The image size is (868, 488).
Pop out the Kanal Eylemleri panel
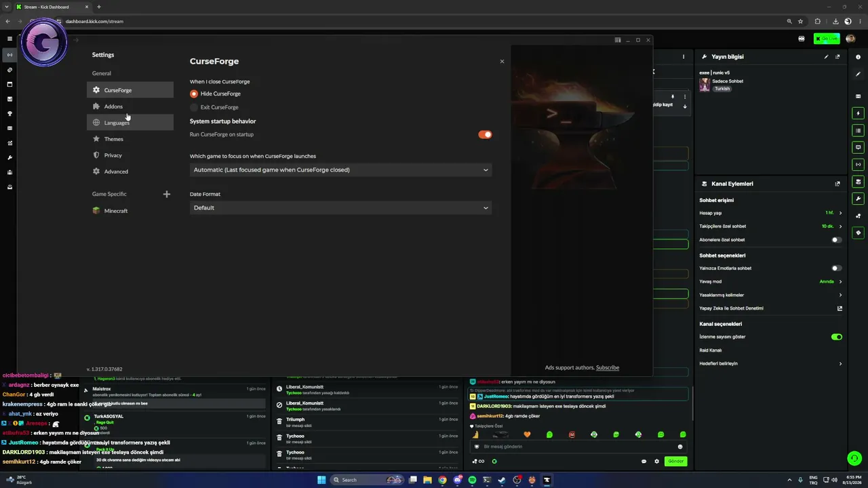(x=837, y=184)
